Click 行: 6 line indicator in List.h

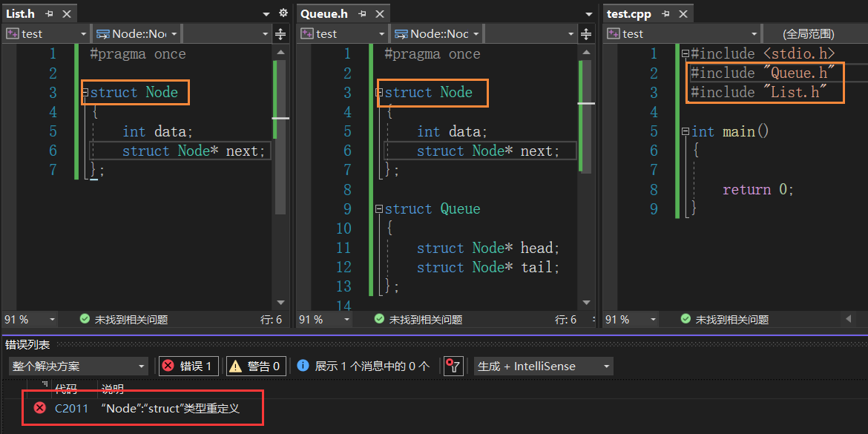coord(271,320)
